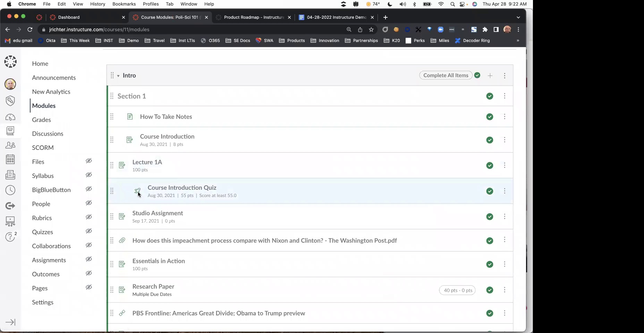Toggle published status of Lecture 1A
This screenshot has height=333, width=644.
pyautogui.click(x=490, y=165)
